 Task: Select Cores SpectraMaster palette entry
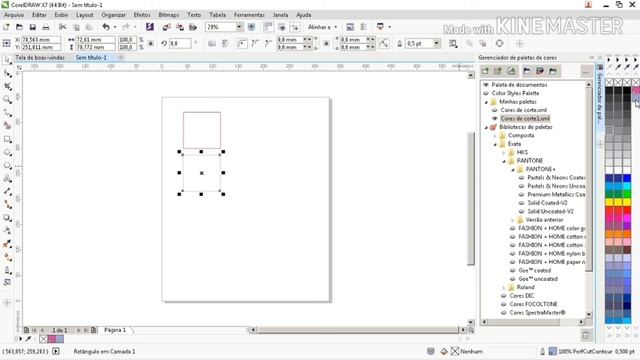538,313
